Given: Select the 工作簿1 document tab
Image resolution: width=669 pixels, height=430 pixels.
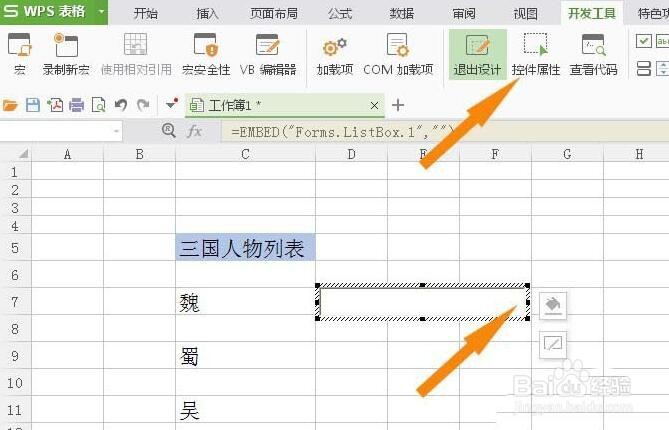Looking at the screenshot, I should tap(285, 105).
